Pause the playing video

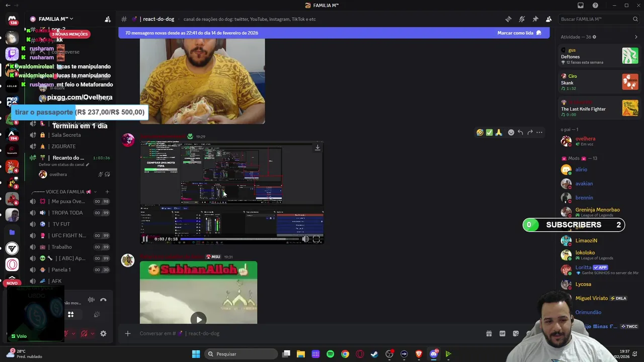(145, 239)
